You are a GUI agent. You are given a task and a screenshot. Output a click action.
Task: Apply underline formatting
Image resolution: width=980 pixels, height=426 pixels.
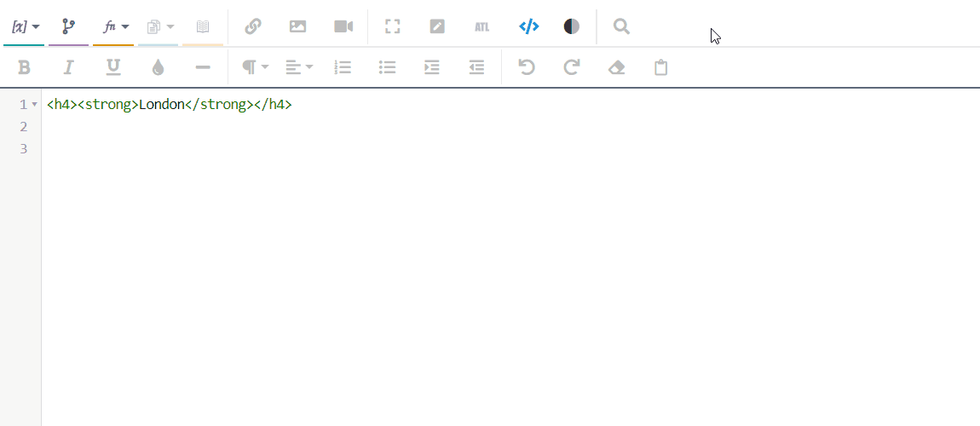[x=113, y=66]
